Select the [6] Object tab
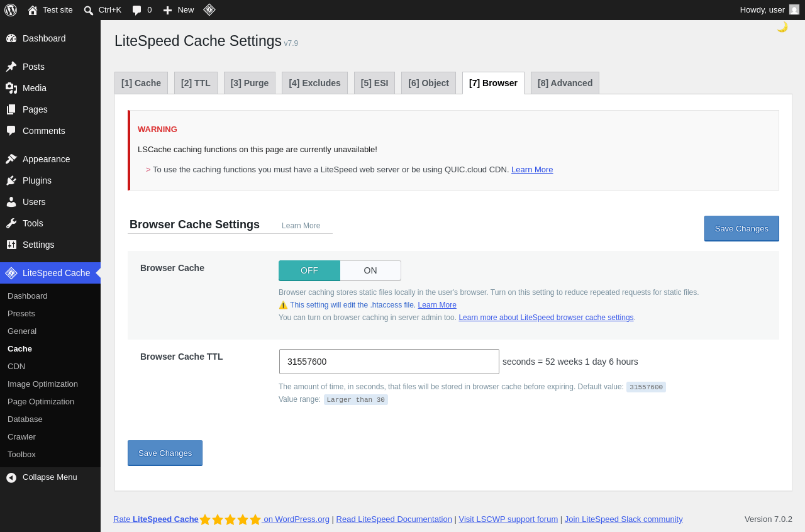Screen dimensions: 805x532 [428, 83]
